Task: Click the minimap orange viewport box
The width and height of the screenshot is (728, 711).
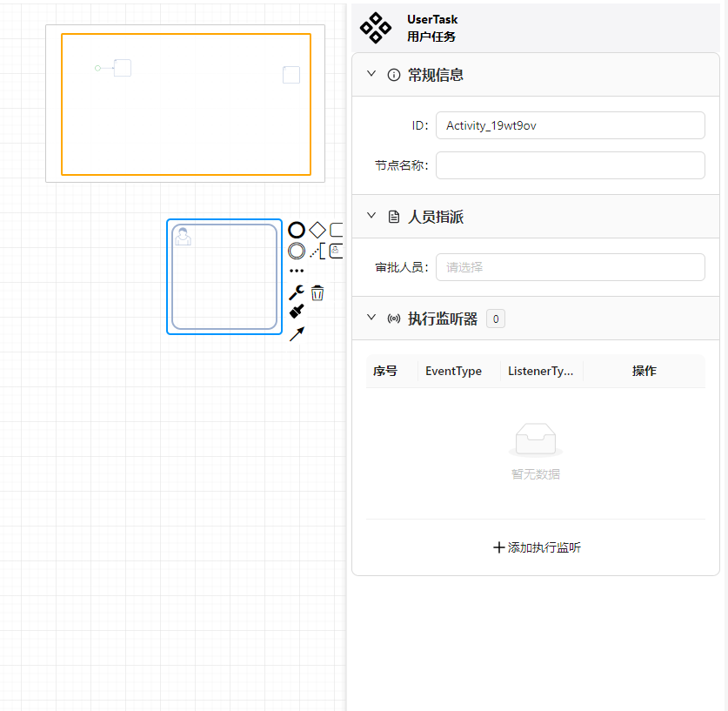Action: point(186,104)
